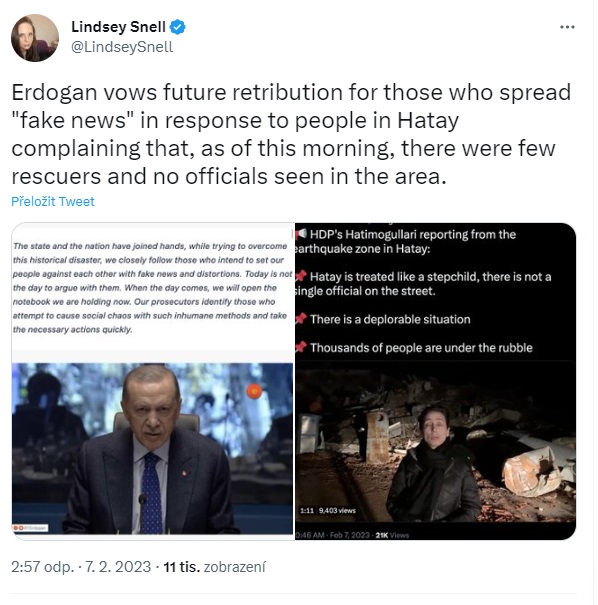Viewport: 598px width, 605px height.
Task: Click pushpin icon beside "Hatay is treated" line
Action: coord(301,276)
